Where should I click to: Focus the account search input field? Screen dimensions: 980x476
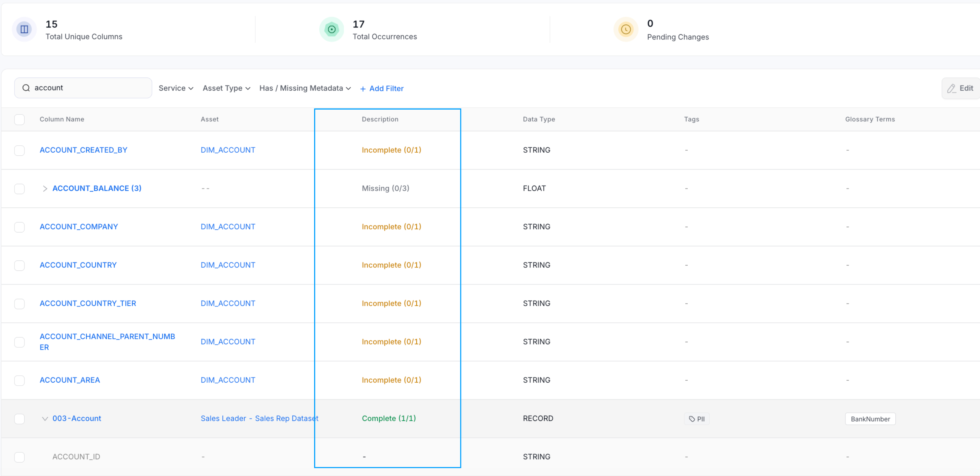tap(83, 88)
